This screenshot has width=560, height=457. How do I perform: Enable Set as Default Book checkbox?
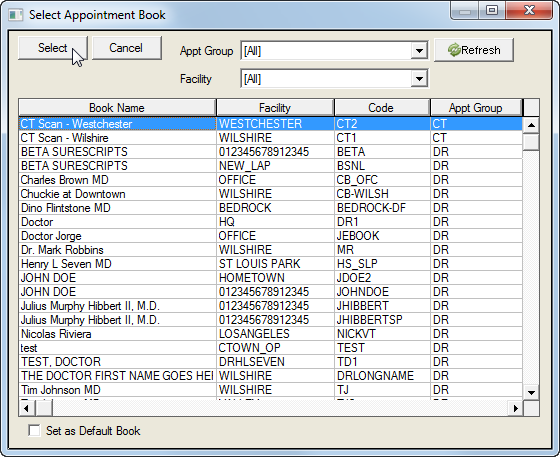[x=34, y=431]
